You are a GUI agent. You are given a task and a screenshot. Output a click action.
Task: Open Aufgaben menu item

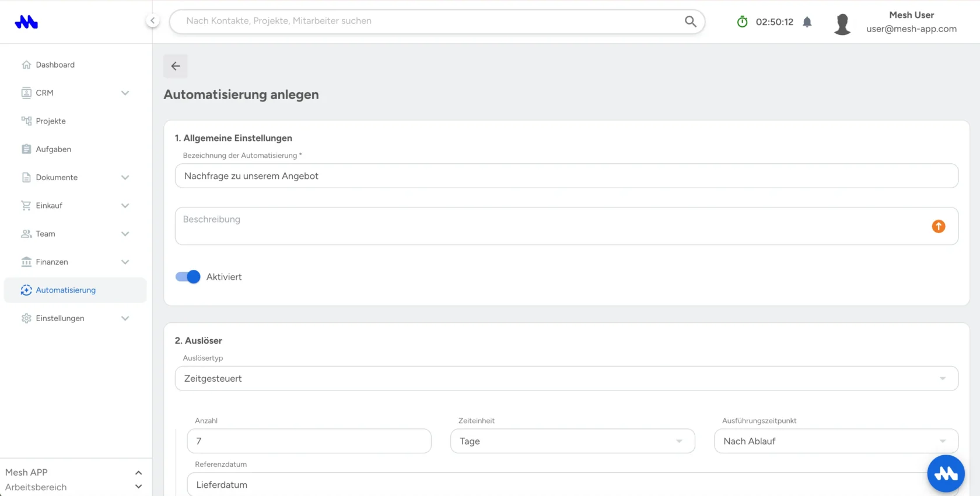75,149
